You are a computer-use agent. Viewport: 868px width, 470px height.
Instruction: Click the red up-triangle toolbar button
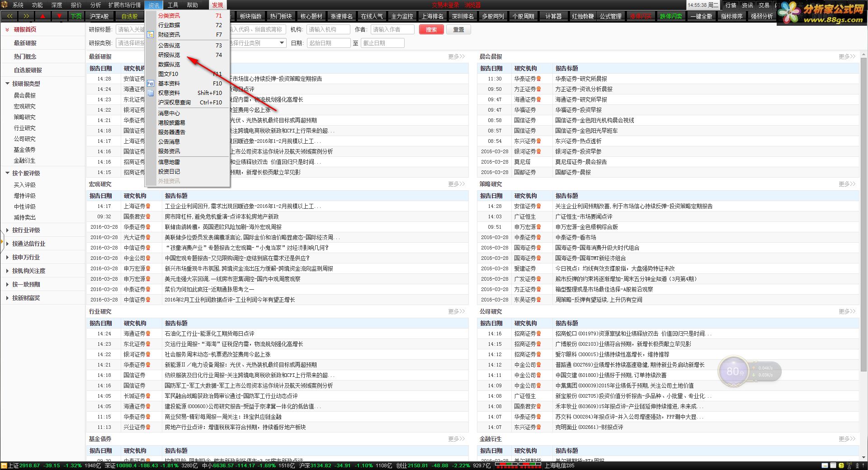[43, 16]
